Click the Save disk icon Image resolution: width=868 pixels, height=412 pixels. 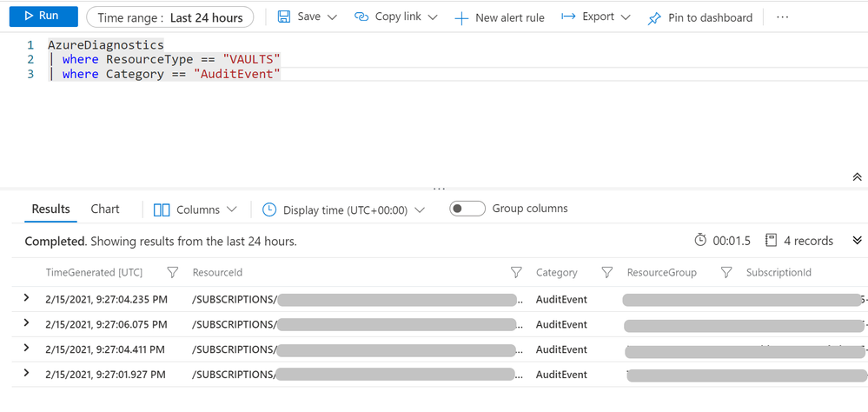[284, 17]
